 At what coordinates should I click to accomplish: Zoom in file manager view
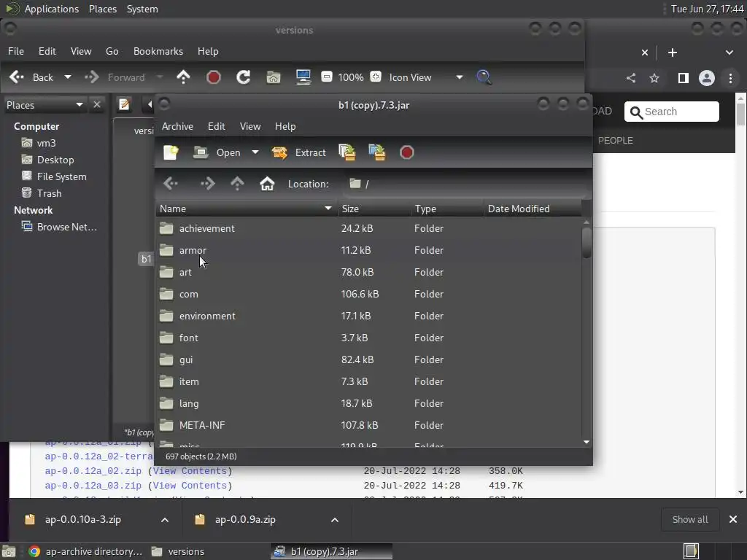(x=376, y=77)
